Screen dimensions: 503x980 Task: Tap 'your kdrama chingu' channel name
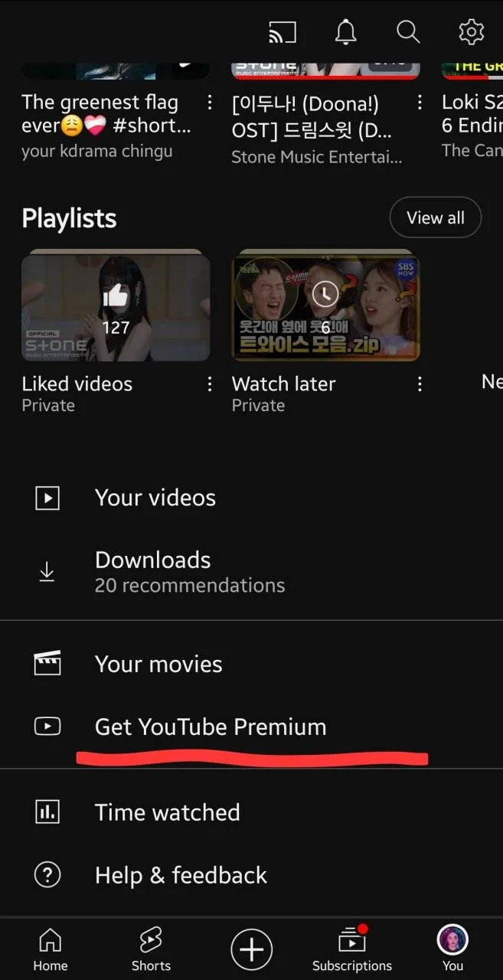pyautogui.click(x=97, y=152)
